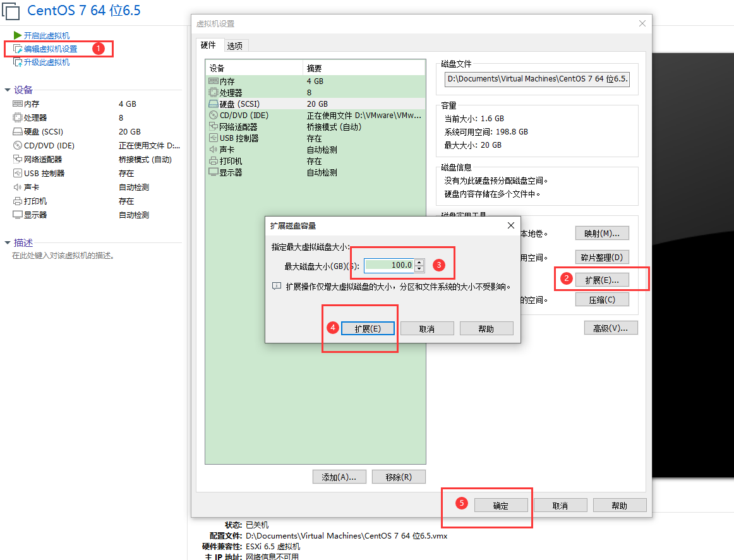The height and width of the screenshot is (560, 734).
Task: Select printer icon in left device panel
Action: [x=18, y=201]
